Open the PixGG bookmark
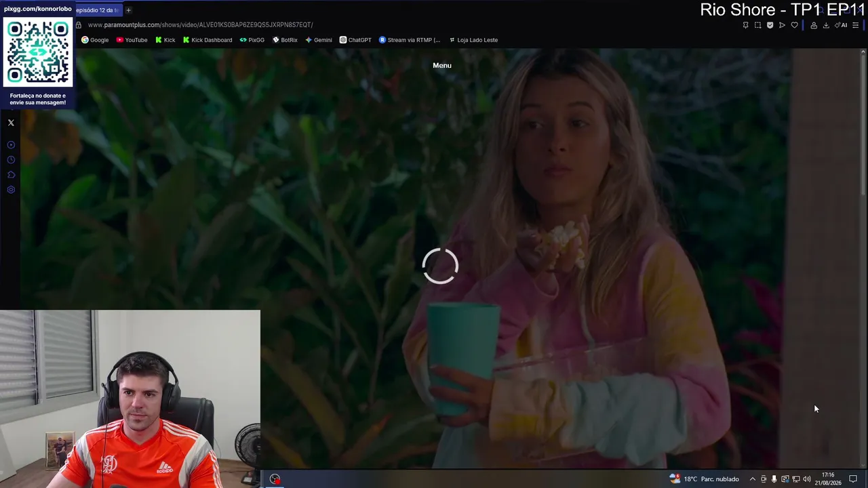The width and height of the screenshot is (868, 488). 252,40
